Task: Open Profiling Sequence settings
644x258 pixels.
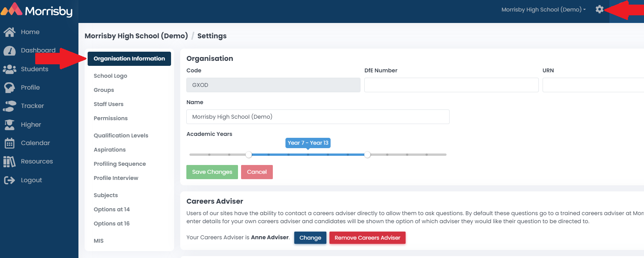Action: pos(120,164)
